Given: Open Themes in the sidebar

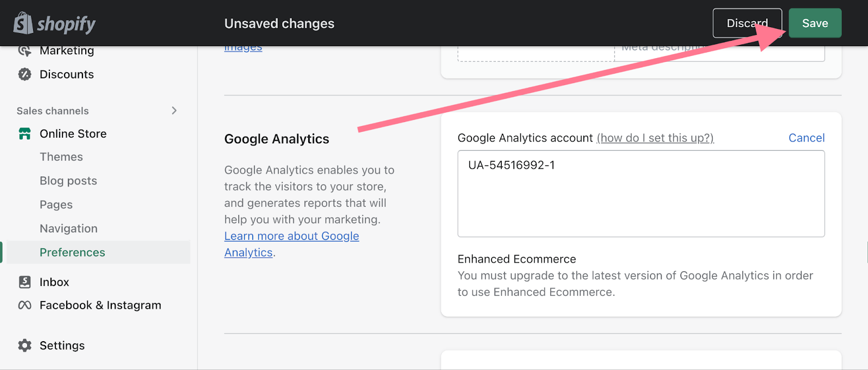Looking at the screenshot, I should 61,157.
